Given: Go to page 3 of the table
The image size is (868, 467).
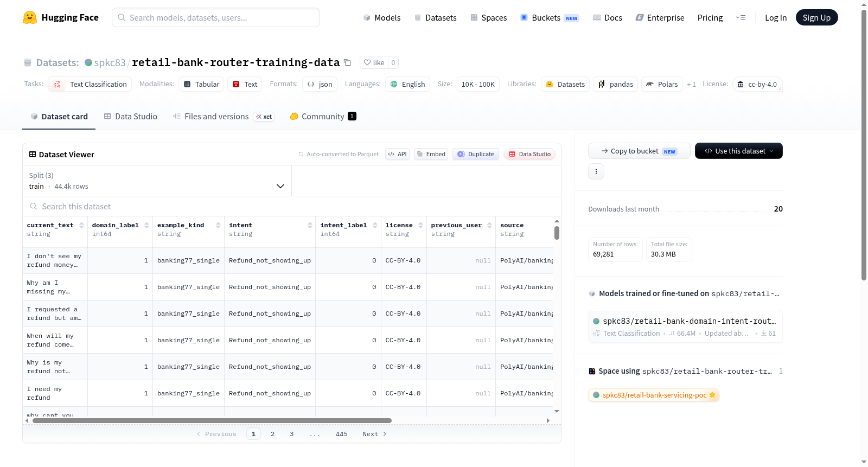Looking at the screenshot, I should tap(291, 434).
